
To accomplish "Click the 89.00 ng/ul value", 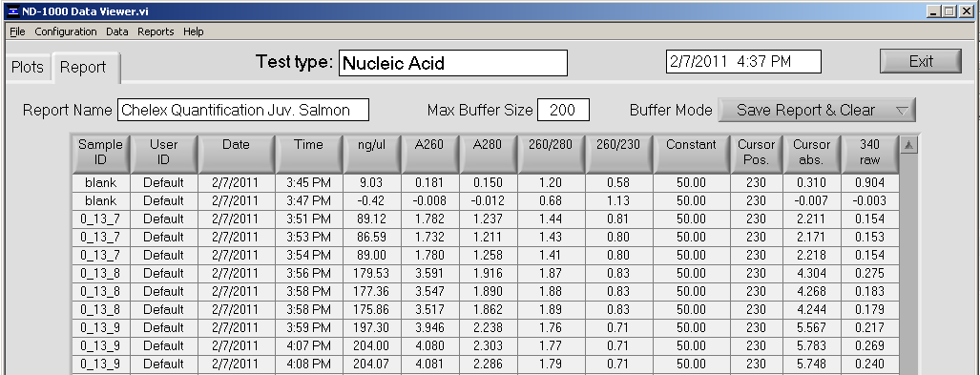I will coord(372,255).
